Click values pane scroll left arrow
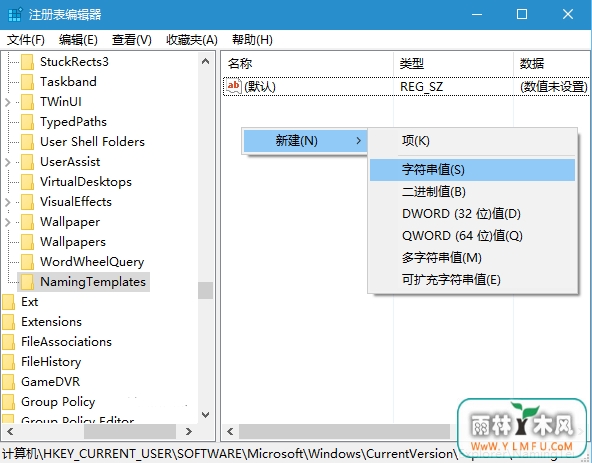The image size is (592, 463). pyautogui.click(x=230, y=431)
